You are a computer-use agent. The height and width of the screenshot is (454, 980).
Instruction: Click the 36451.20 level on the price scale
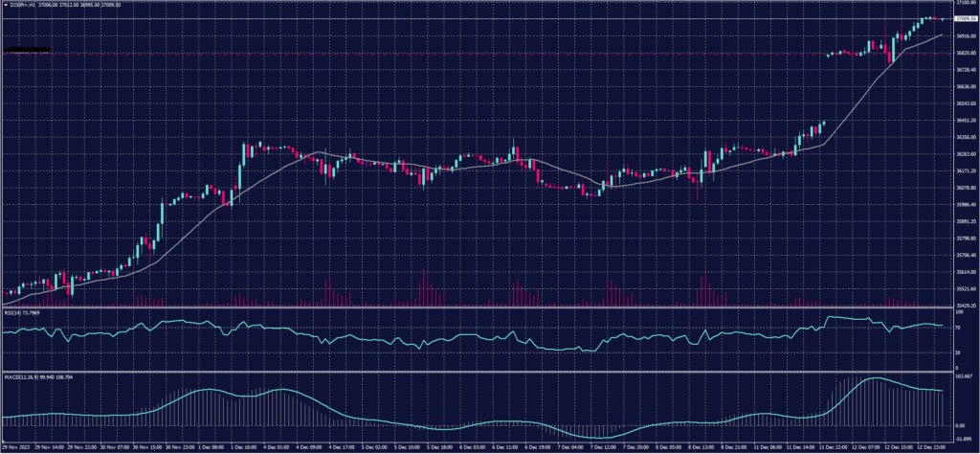[965, 121]
